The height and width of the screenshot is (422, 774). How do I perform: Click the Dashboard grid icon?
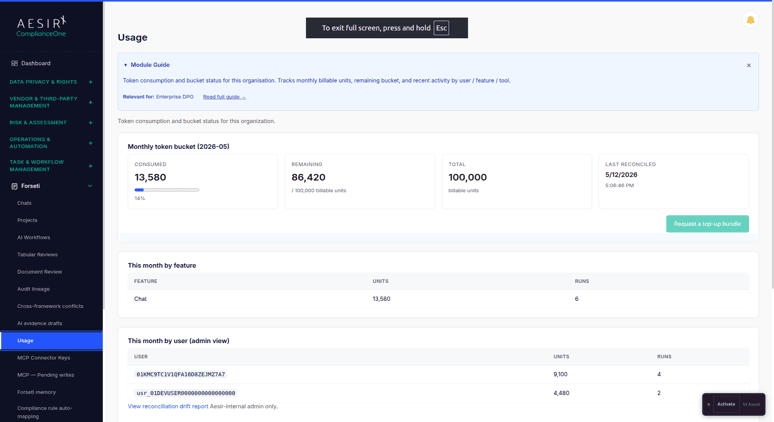14,63
